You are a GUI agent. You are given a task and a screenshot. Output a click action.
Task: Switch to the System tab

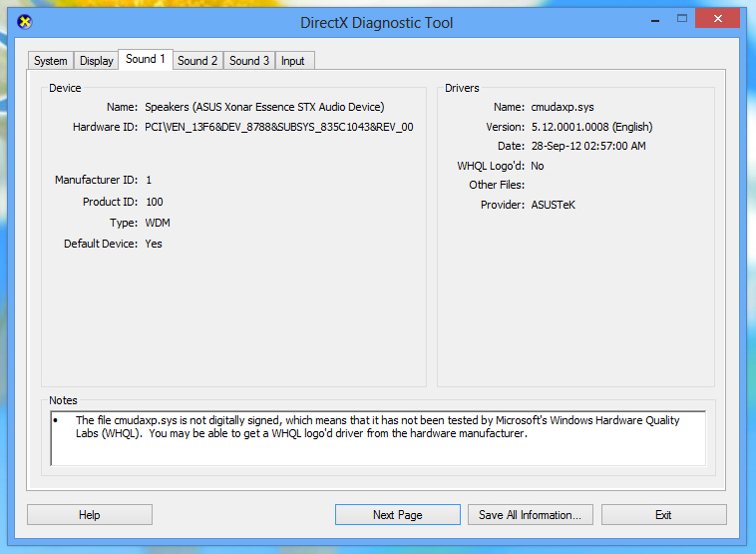click(x=51, y=61)
